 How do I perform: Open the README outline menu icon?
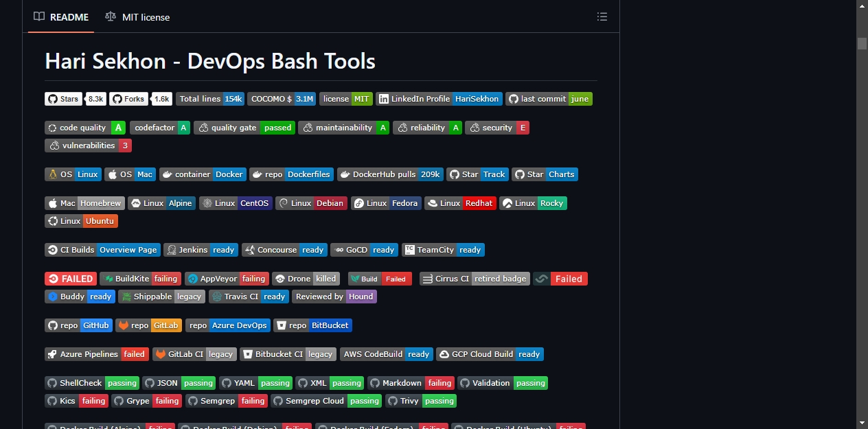click(x=602, y=16)
